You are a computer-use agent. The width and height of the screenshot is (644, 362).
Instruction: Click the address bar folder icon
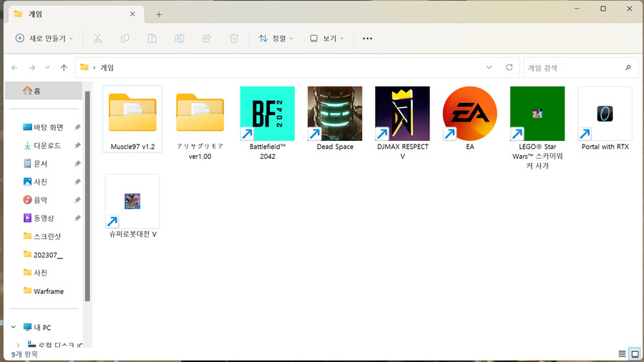[84, 67]
